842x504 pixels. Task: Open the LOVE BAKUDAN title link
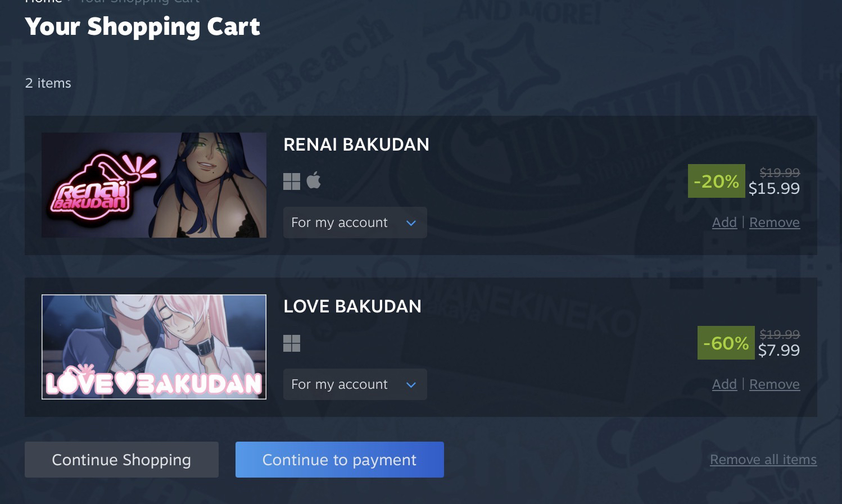point(352,306)
